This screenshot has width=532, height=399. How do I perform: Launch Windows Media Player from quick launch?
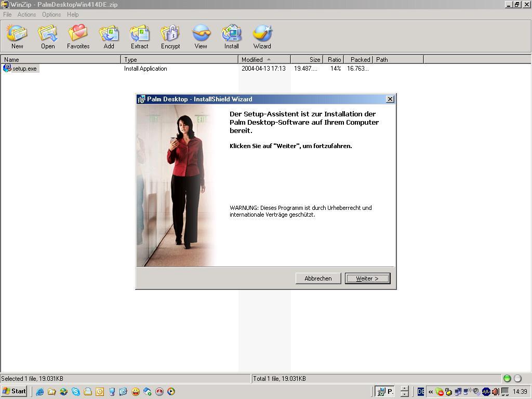click(171, 392)
